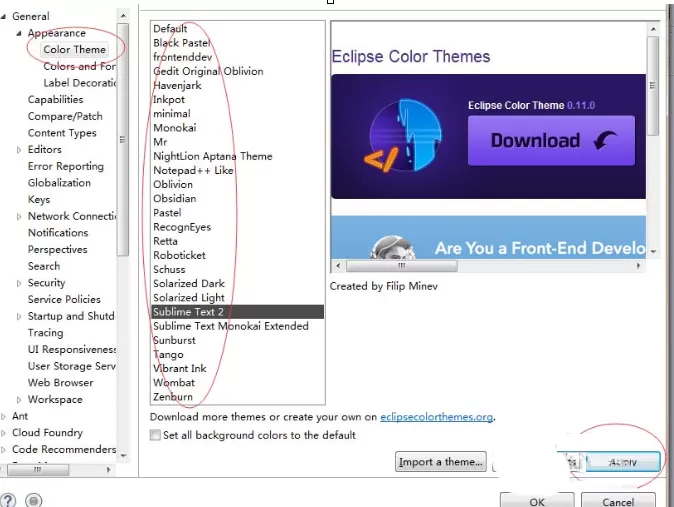This screenshot has height=507, width=674.
Task: Click the purple Download button in preview
Action: point(551,141)
